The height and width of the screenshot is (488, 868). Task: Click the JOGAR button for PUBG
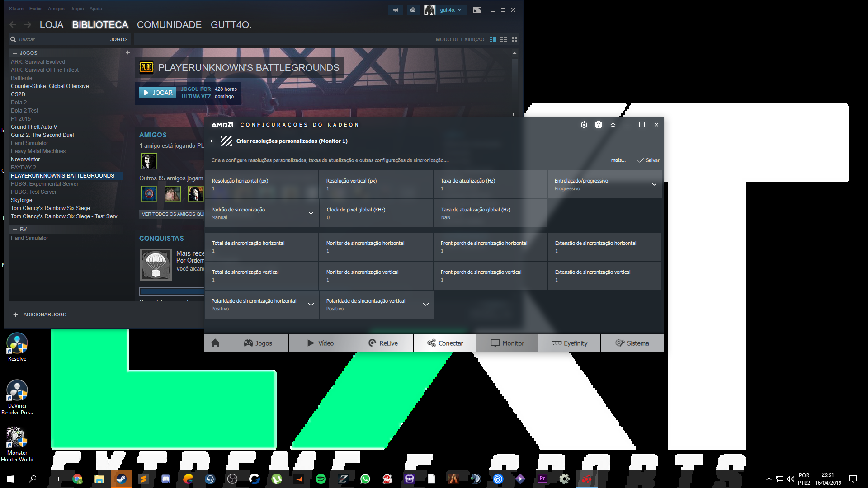point(157,93)
